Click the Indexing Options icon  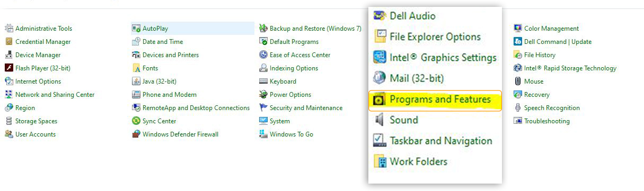tap(263, 68)
